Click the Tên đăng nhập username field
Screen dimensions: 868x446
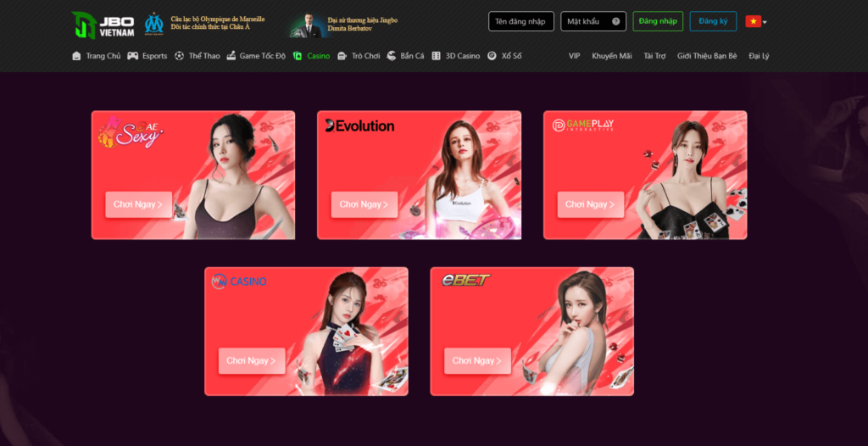click(x=521, y=21)
